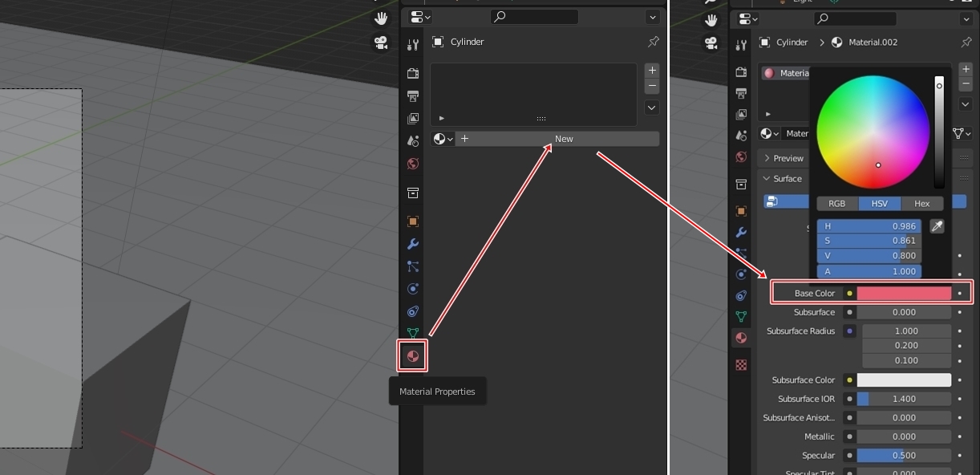Switch color picker to RGB mode
980x475 pixels.
click(x=837, y=204)
